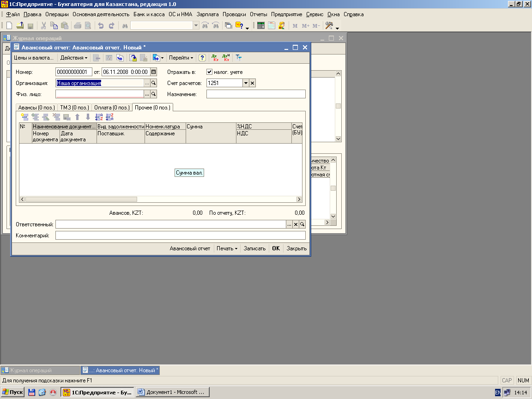
Task: Click the binoculars Find icon
Action: [125, 25]
